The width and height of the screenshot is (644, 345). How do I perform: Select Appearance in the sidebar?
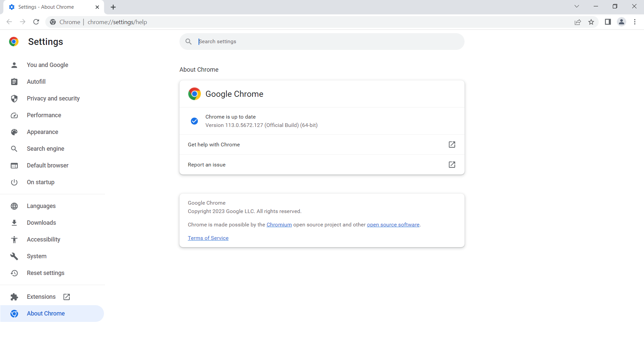[x=42, y=132]
